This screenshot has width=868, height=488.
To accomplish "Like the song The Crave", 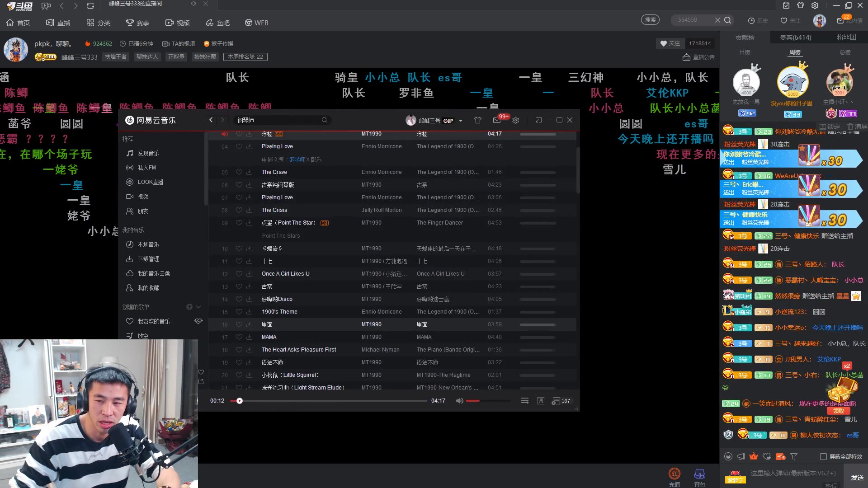I will (239, 172).
